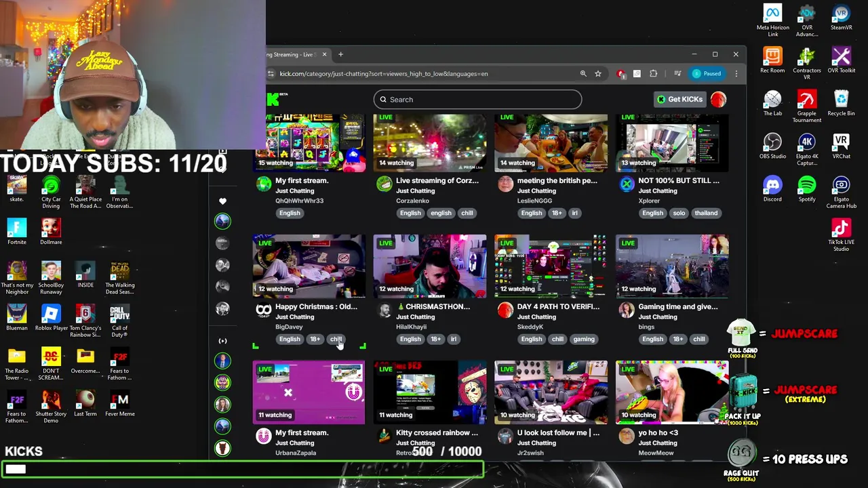Open the BigDavey Happy Christmas stream thumbnail

[309, 266]
